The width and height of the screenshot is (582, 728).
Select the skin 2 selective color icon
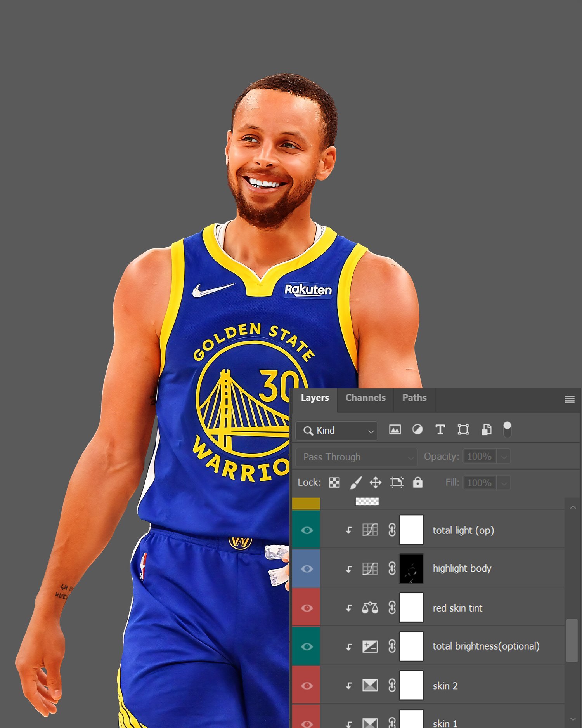pyautogui.click(x=370, y=685)
